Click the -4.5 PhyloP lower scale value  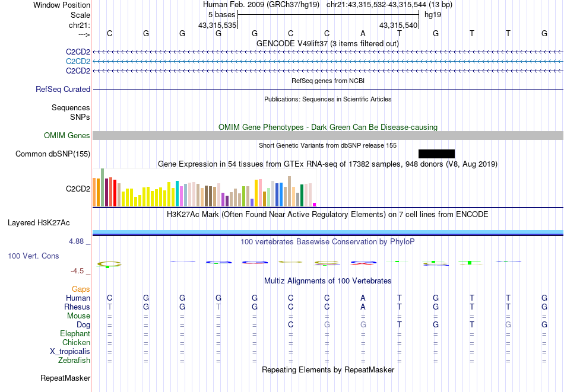pos(77,271)
